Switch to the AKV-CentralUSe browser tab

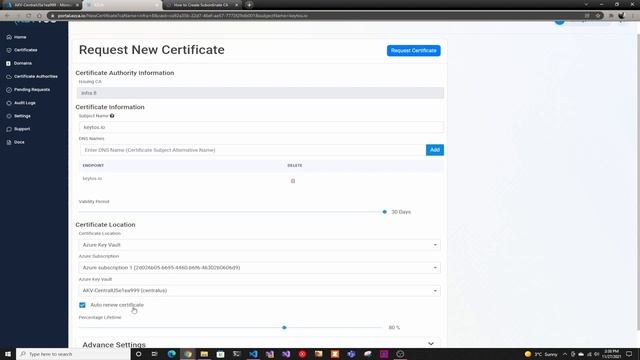coord(42,5)
